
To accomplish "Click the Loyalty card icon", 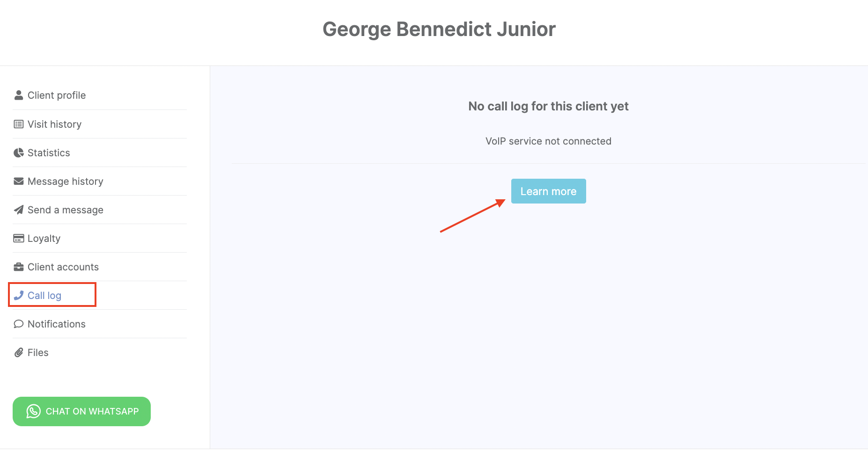I will pyautogui.click(x=19, y=239).
